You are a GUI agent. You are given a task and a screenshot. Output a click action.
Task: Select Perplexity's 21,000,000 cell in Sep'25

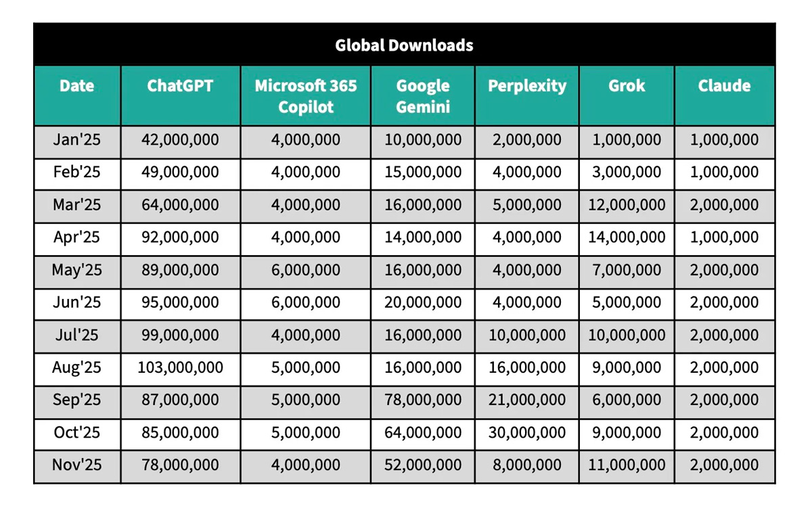coord(526,400)
